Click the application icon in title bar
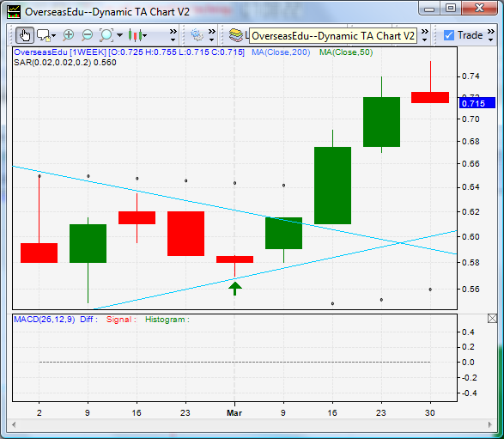This screenshot has height=439, width=504. coord(14,11)
